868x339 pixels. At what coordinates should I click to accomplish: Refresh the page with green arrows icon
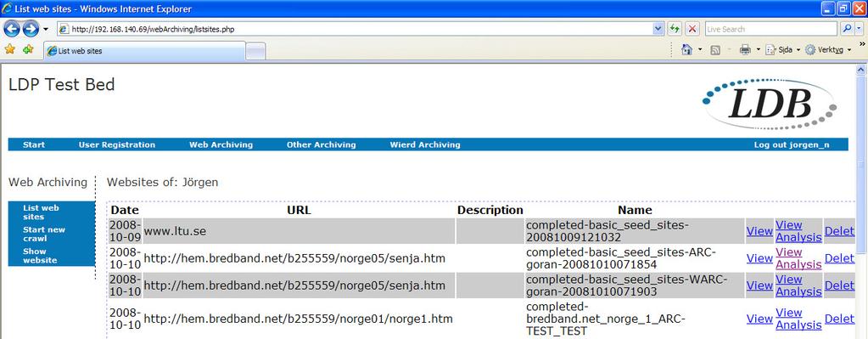tap(675, 29)
